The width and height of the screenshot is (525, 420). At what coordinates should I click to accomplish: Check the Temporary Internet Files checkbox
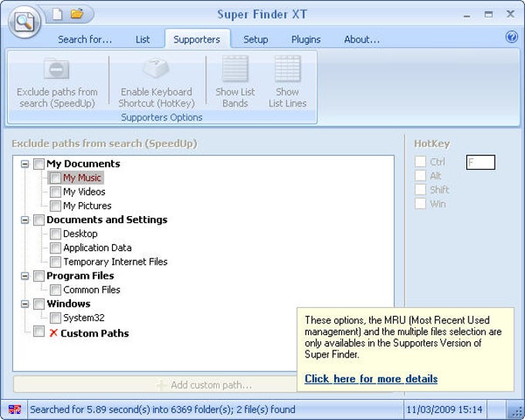(56, 262)
